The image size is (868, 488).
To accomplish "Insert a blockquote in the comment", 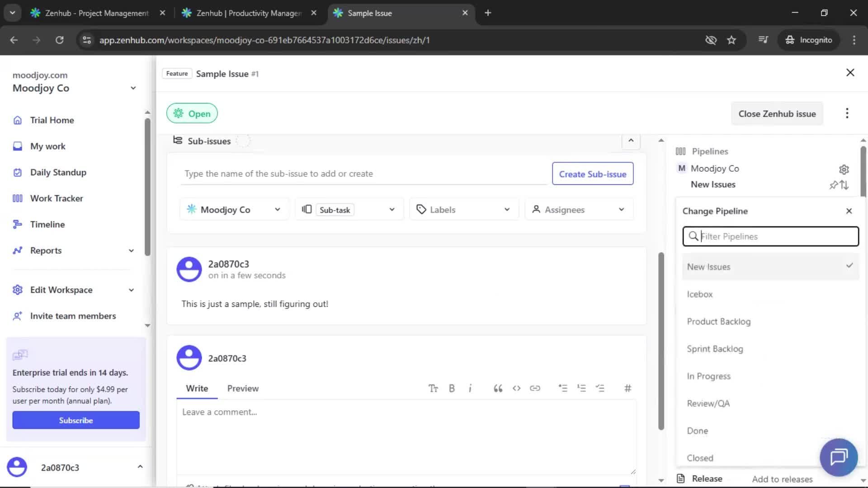I will point(498,388).
